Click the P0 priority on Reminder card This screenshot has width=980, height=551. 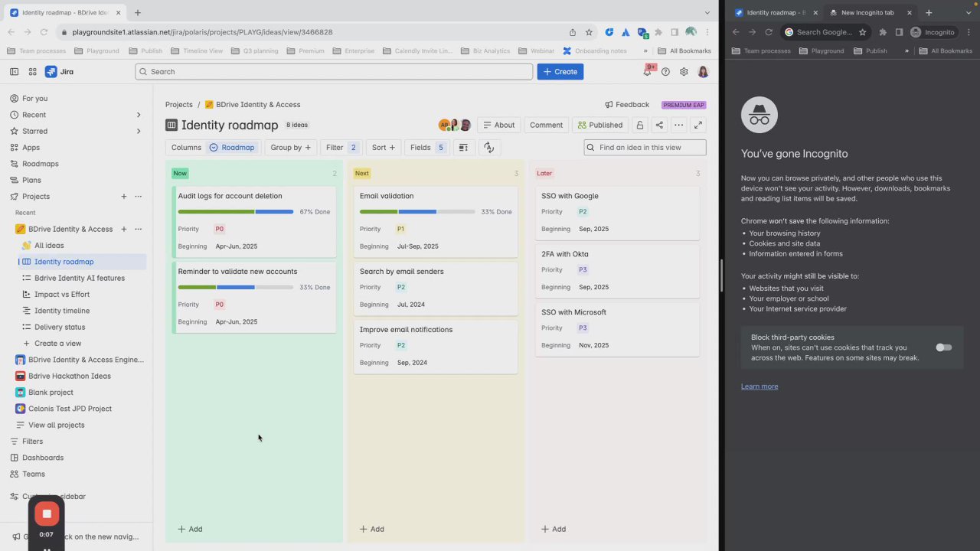(x=219, y=305)
